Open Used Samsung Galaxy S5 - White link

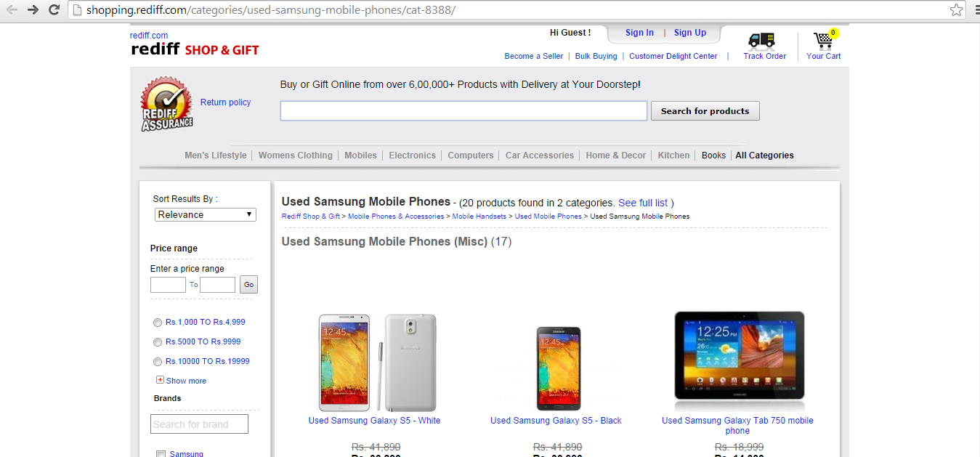point(374,421)
